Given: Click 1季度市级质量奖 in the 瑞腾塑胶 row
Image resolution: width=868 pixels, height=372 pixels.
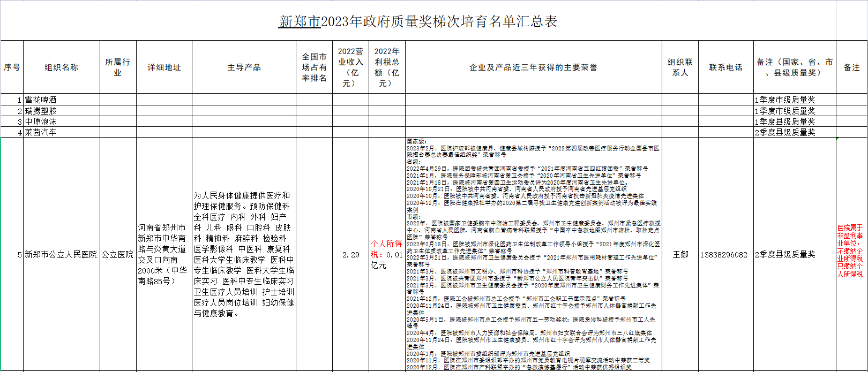Looking at the screenshot, I should [x=795, y=111].
